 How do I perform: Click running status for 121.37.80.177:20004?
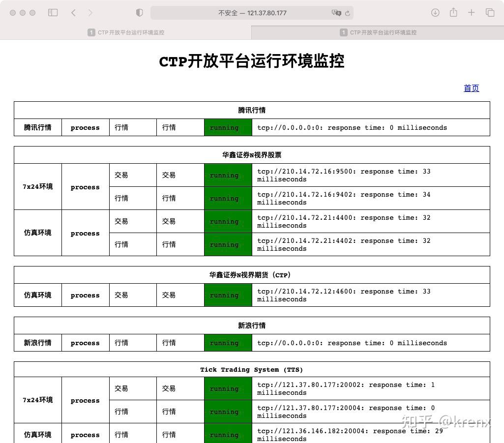pos(228,412)
